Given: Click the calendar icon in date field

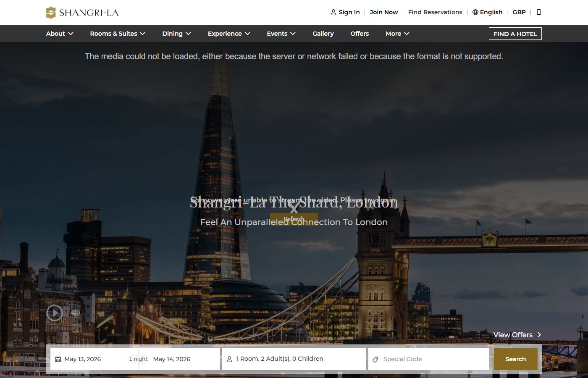Looking at the screenshot, I should (x=58, y=359).
